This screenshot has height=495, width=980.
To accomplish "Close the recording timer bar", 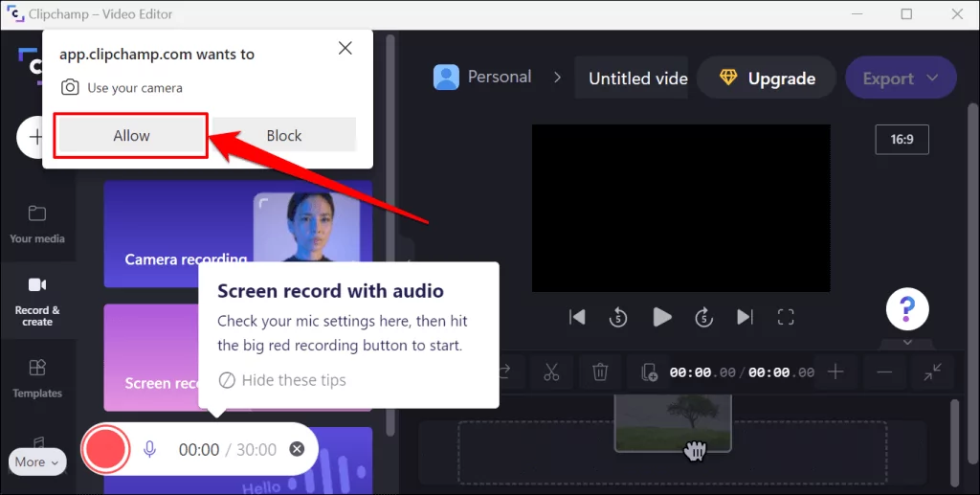I will (297, 449).
